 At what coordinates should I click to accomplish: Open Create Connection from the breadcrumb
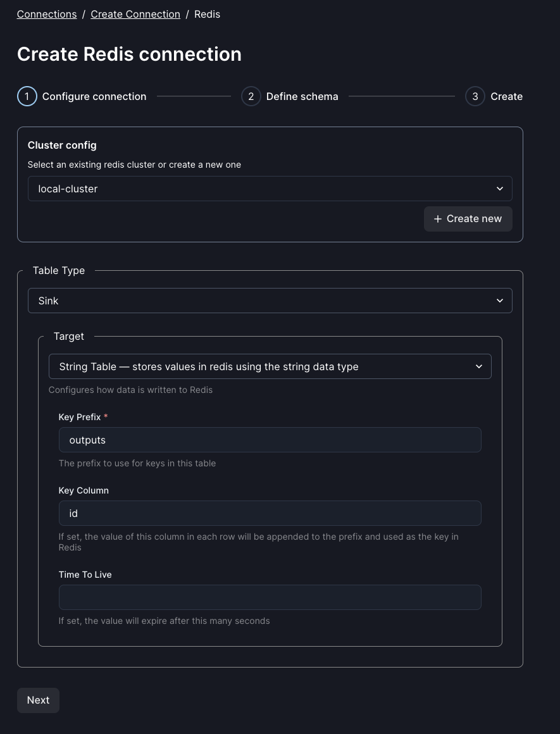tap(135, 14)
